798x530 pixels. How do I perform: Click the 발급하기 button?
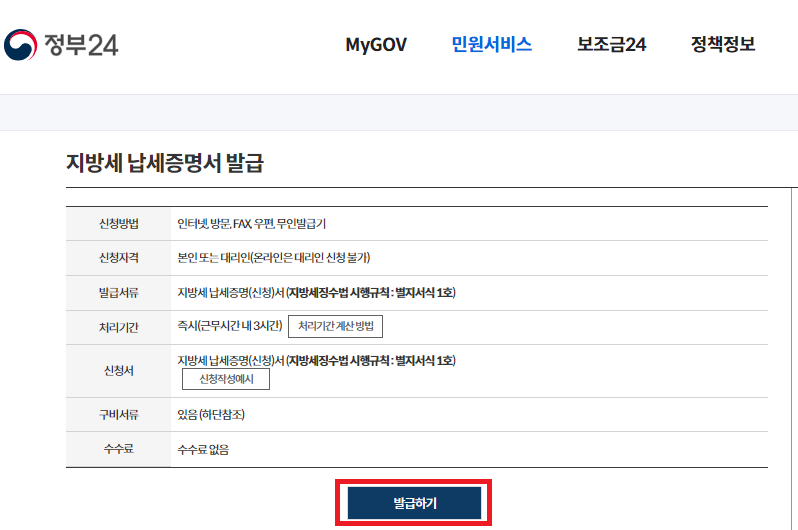pyautogui.click(x=414, y=503)
